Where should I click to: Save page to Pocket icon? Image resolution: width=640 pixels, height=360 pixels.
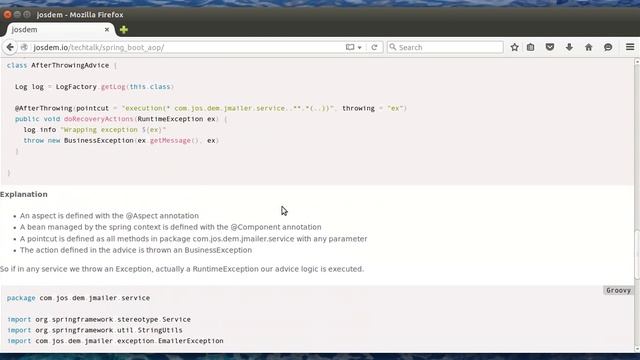click(550, 47)
